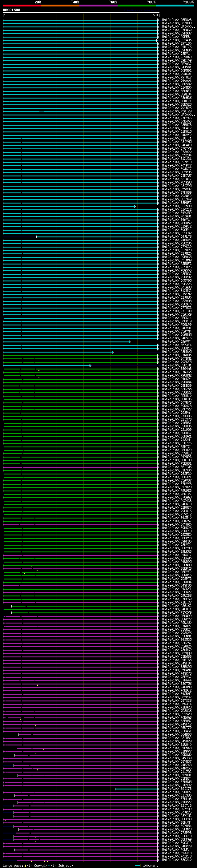197x868 pixels.
Task: Open hit UniRef100_O22435
Action: tap(177, 40)
